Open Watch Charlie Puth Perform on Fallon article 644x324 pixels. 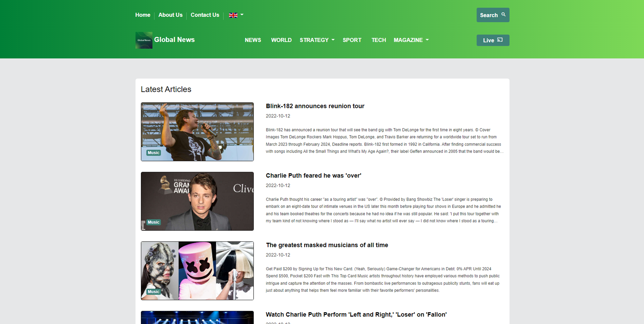tap(356, 315)
